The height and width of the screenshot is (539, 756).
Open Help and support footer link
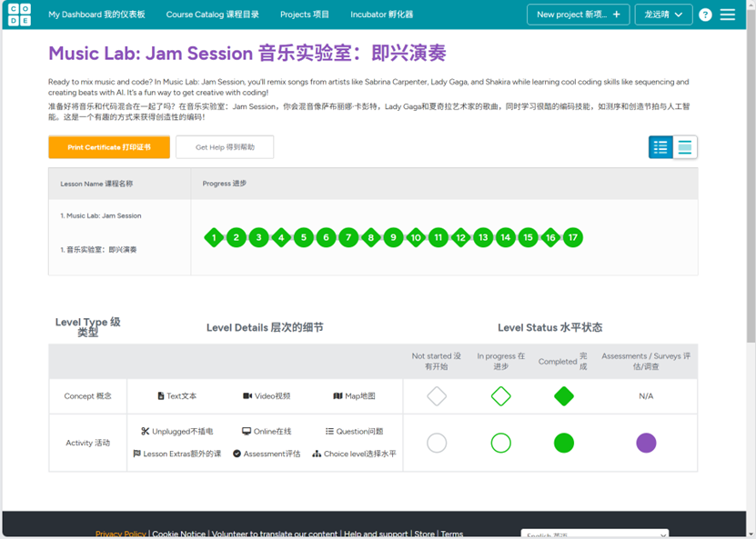(376, 534)
